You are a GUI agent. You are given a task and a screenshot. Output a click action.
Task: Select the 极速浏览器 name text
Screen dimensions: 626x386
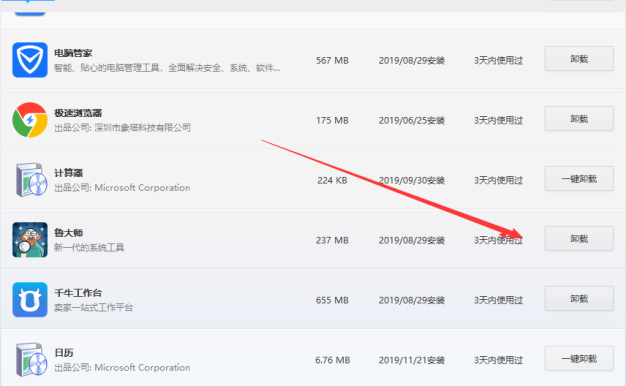[x=78, y=113]
